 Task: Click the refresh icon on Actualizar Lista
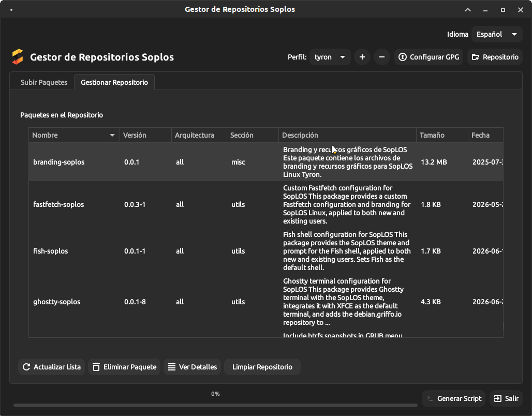click(x=26, y=367)
